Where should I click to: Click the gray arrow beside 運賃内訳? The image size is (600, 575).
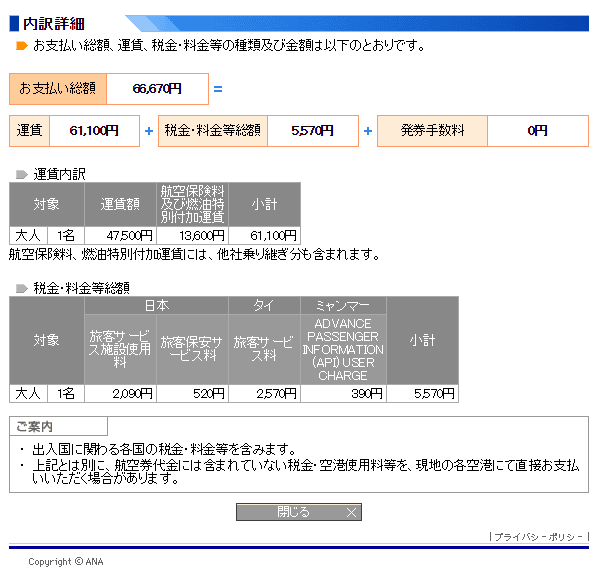click(x=22, y=174)
